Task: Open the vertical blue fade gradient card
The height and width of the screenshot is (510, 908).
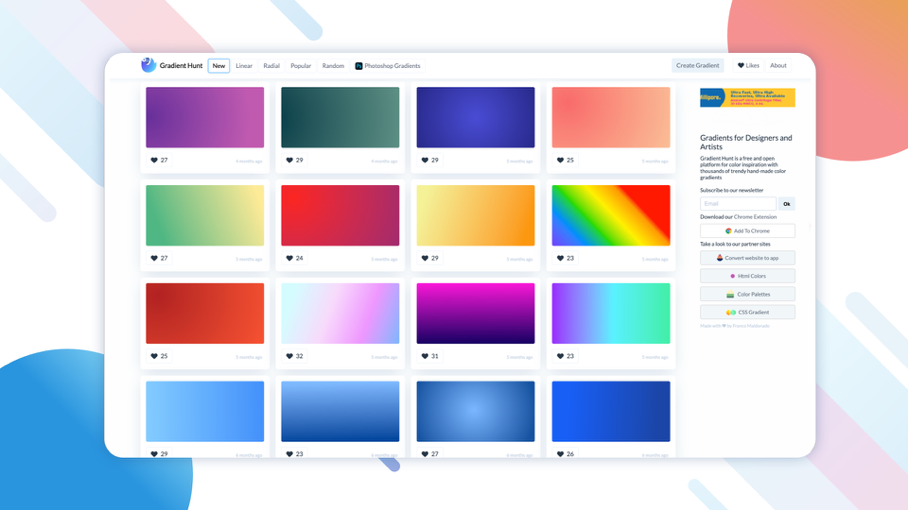Action: 340,411
